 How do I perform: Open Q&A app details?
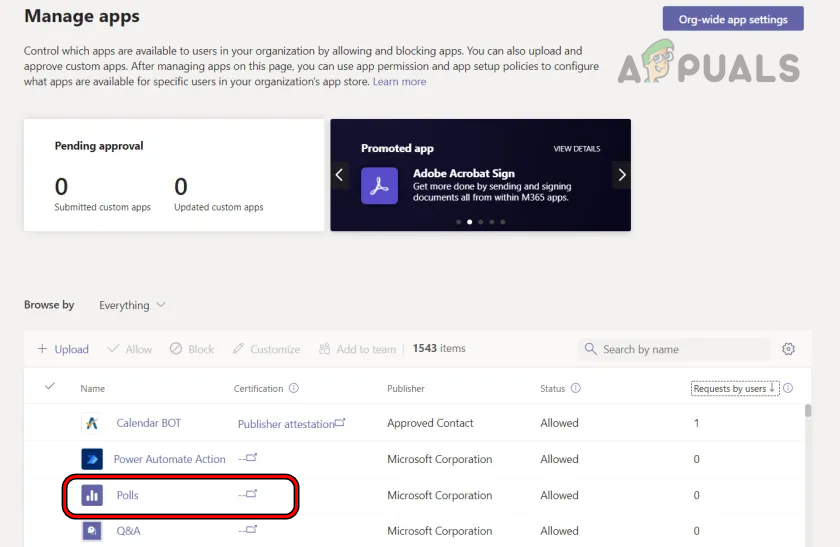(x=129, y=531)
